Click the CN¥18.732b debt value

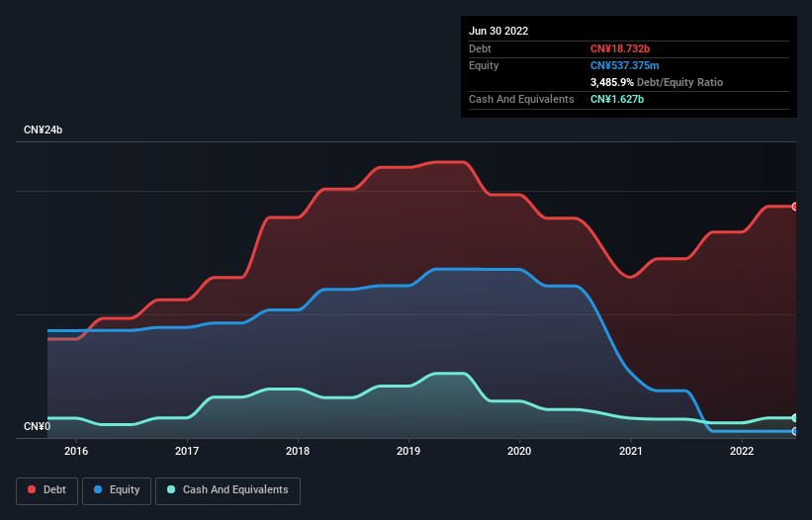coord(620,48)
